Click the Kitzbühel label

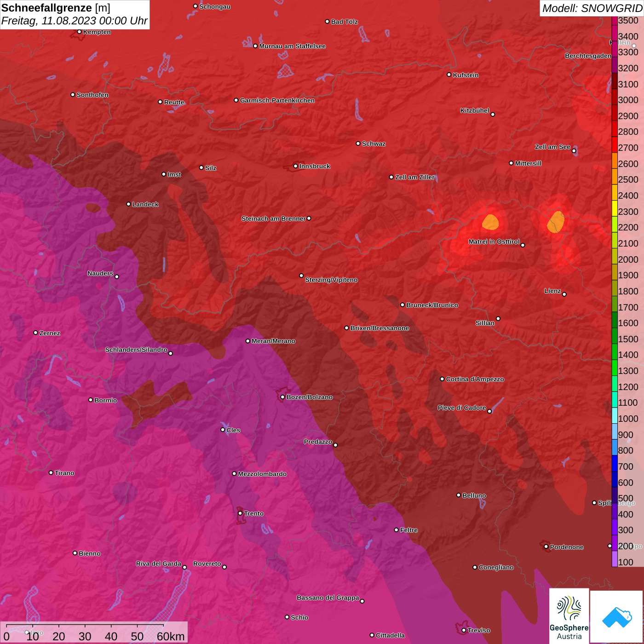475,110
